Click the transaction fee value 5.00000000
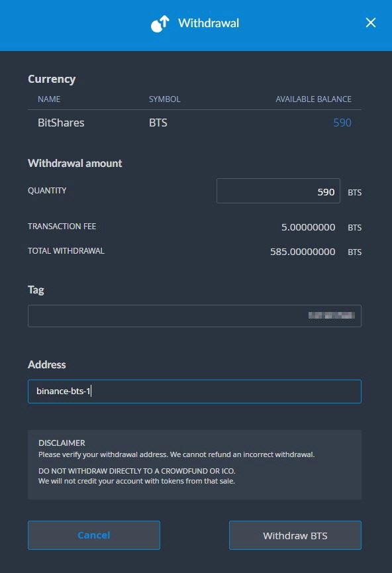Screen dimensions: 392x573 308,227
